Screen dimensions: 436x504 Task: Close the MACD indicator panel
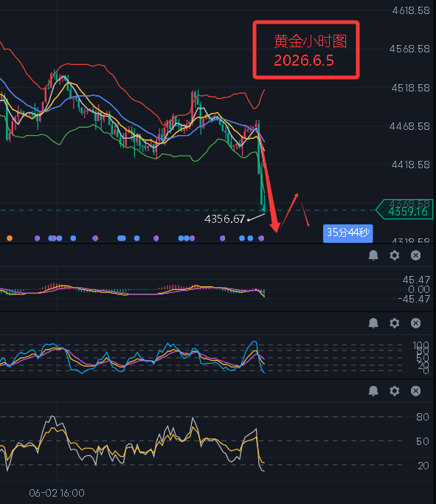click(x=415, y=255)
